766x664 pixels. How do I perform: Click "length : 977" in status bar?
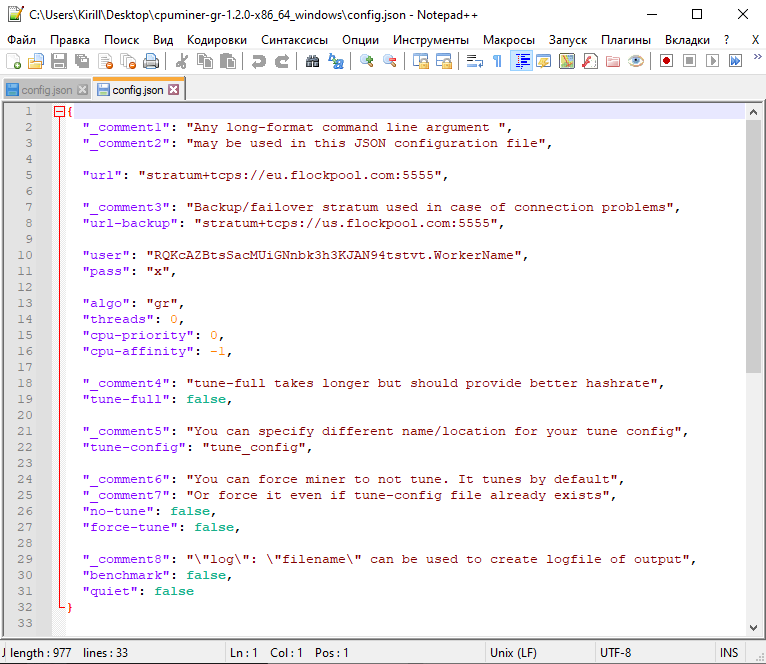(41, 653)
